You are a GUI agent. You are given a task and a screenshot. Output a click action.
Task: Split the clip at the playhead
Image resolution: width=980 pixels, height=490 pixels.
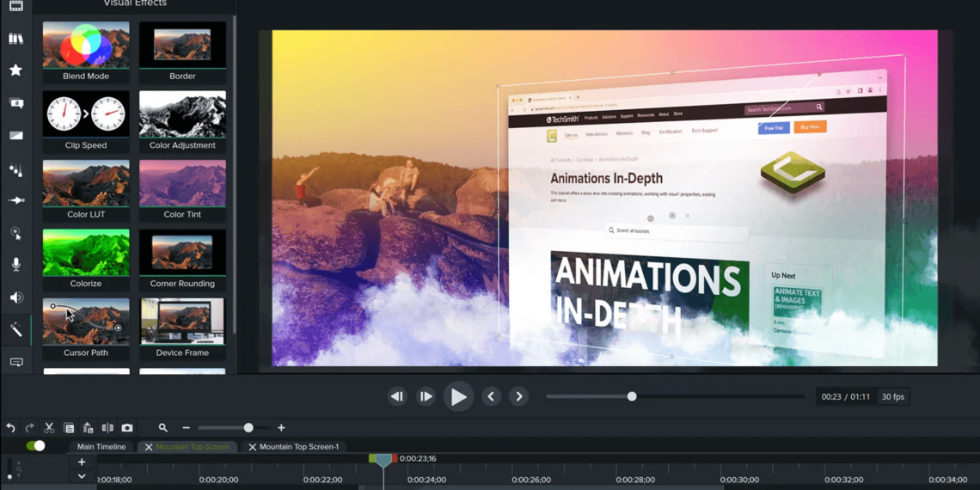pos(107,428)
